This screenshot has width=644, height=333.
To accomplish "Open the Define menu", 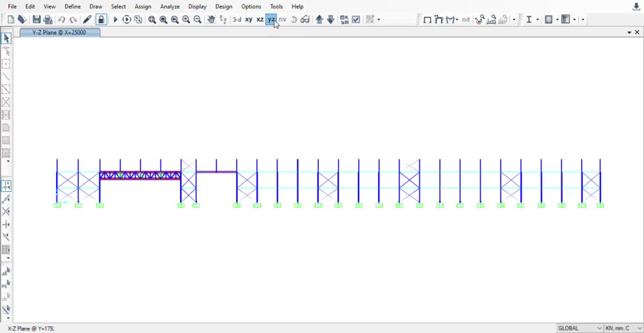I will coord(72,6).
